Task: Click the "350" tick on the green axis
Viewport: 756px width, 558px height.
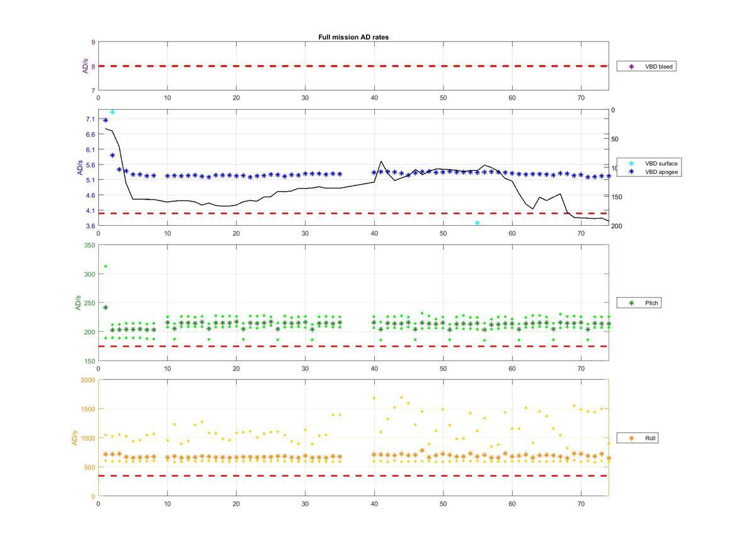Action: [89, 245]
